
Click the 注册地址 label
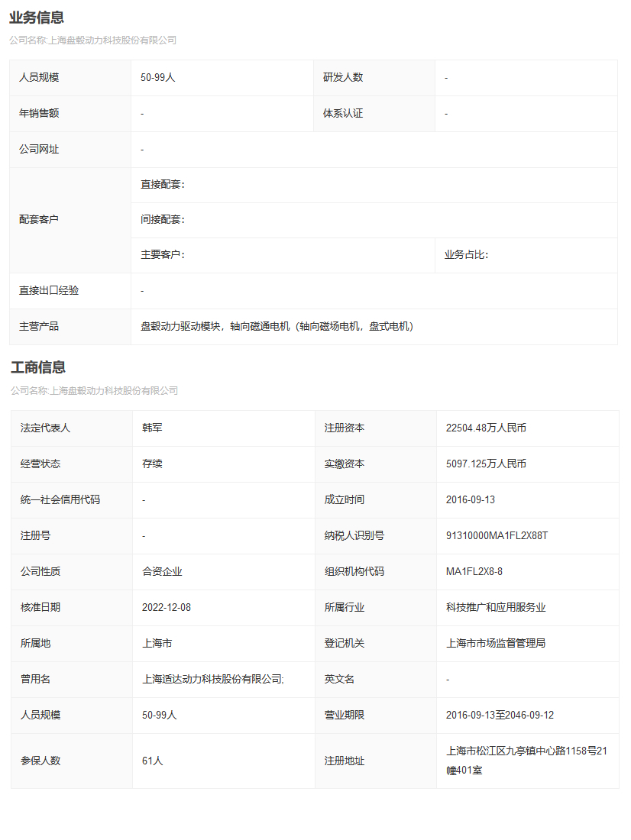click(x=345, y=761)
